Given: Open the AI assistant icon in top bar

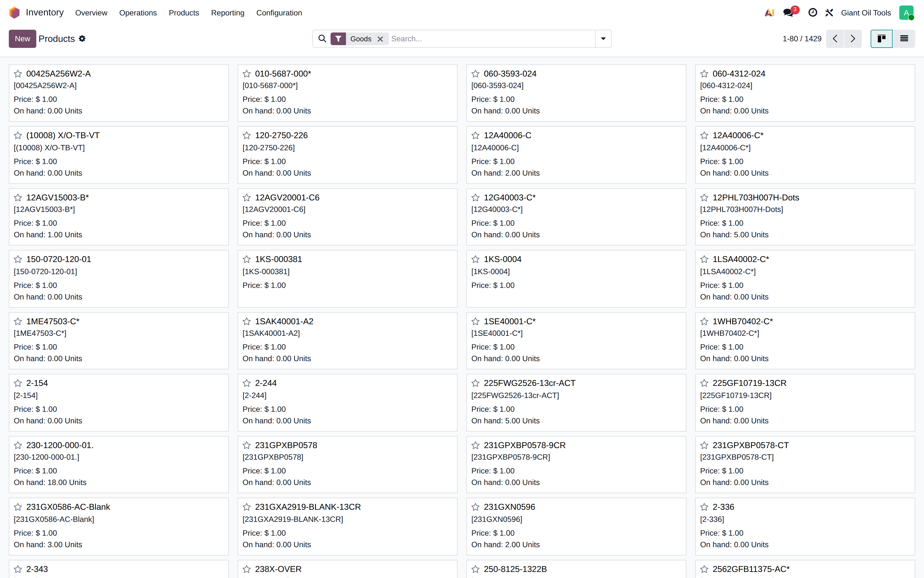Looking at the screenshot, I should coord(769,13).
